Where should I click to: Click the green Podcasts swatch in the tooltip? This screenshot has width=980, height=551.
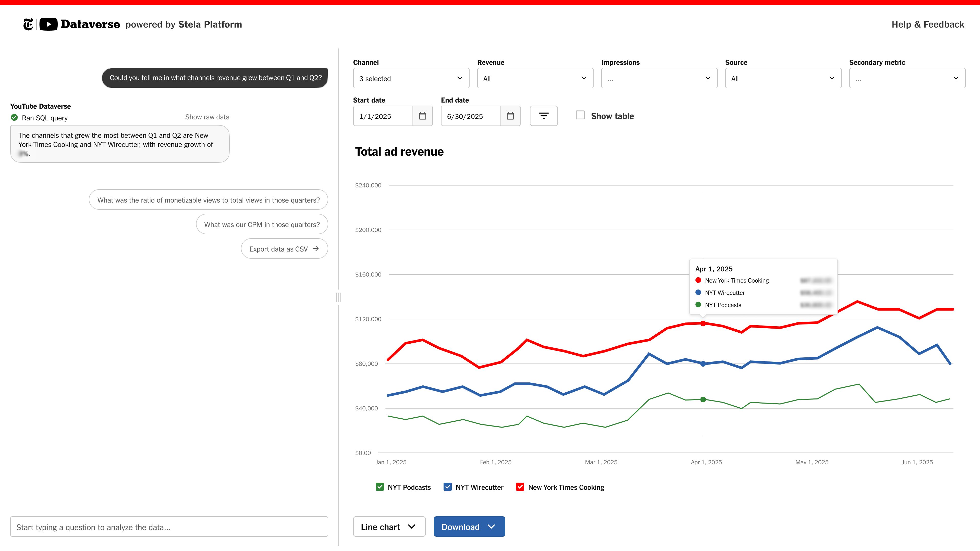698,305
